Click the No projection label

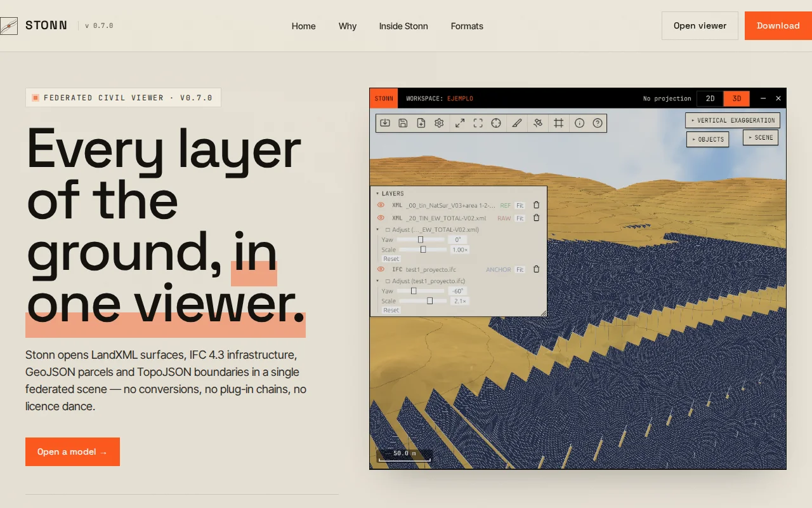tap(667, 98)
